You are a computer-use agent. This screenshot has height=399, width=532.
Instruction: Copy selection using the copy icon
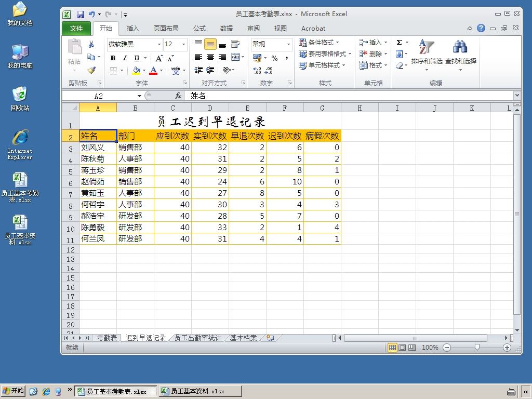coord(91,57)
